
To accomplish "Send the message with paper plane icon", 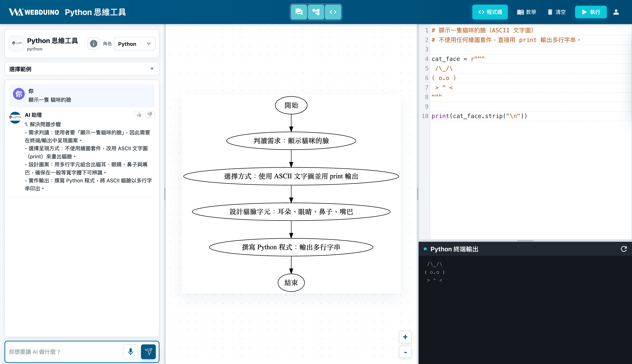I will tap(148, 351).
